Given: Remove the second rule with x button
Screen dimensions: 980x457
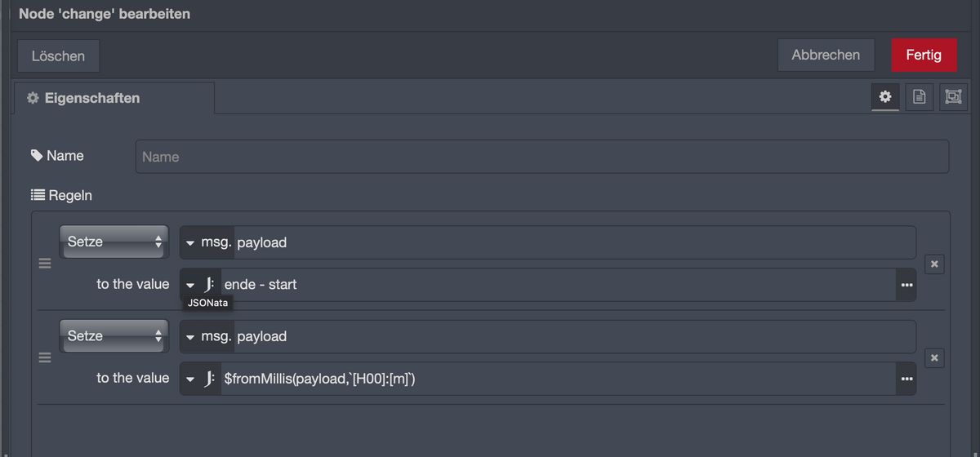Looking at the screenshot, I should coord(935,357).
